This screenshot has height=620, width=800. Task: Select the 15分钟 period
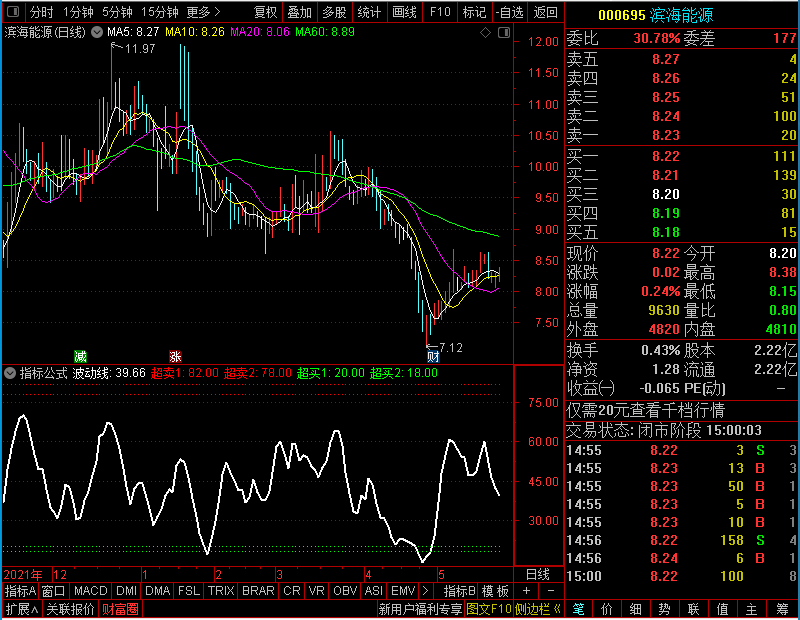tap(160, 12)
